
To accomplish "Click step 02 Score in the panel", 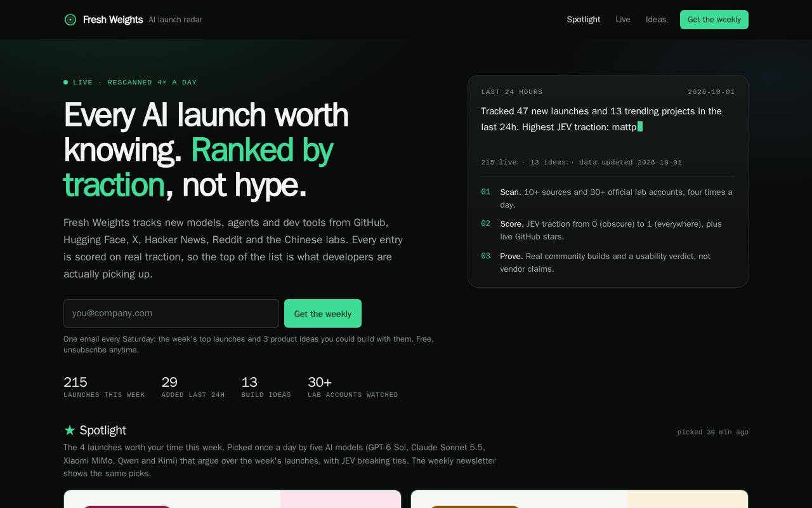I will point(608,231).
